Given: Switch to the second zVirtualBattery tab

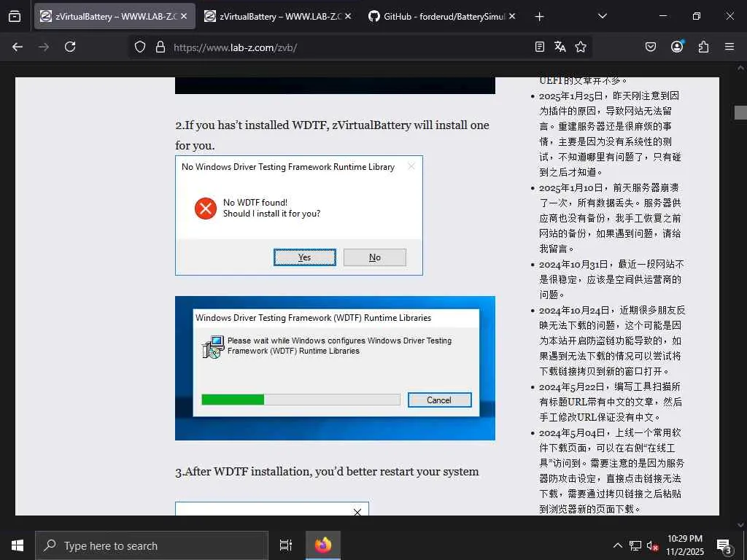Looking at the screenshot, I should 278,16.
